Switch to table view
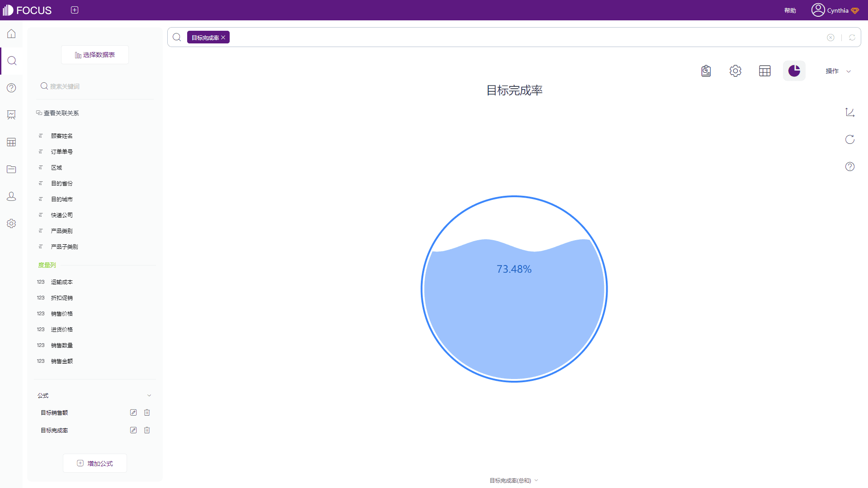Image resolution: width=868 pixels, height=488 pixels. coord(765,71)
